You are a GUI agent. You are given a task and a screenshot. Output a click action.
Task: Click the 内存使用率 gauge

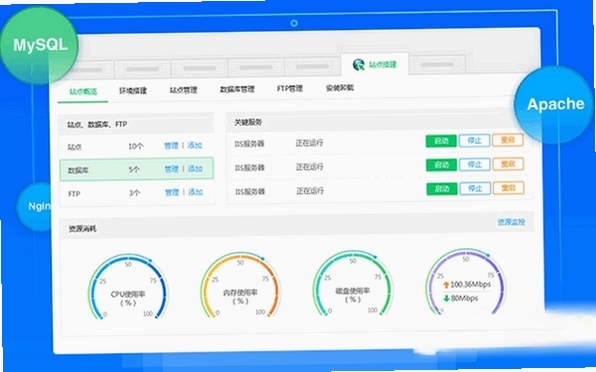coord(240,286)
